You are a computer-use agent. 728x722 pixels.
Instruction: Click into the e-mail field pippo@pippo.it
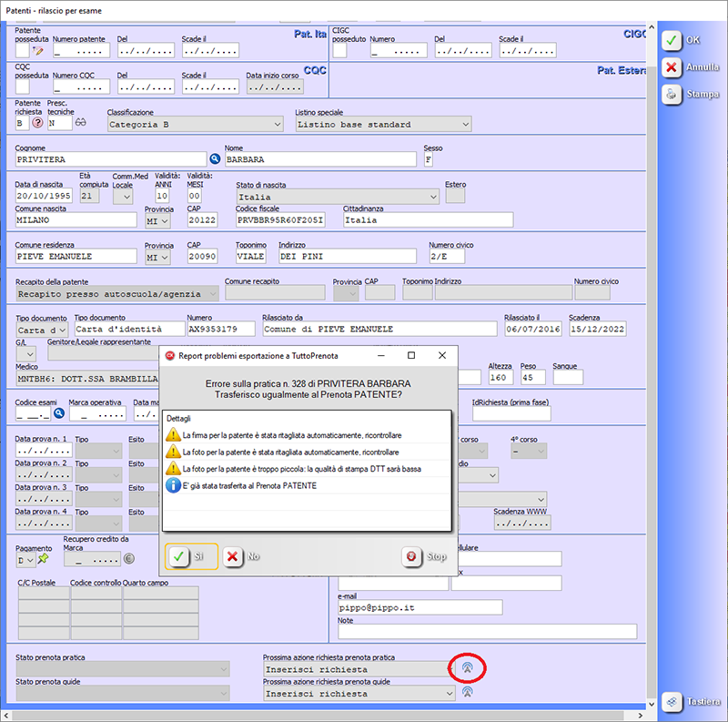pos(419,606)
